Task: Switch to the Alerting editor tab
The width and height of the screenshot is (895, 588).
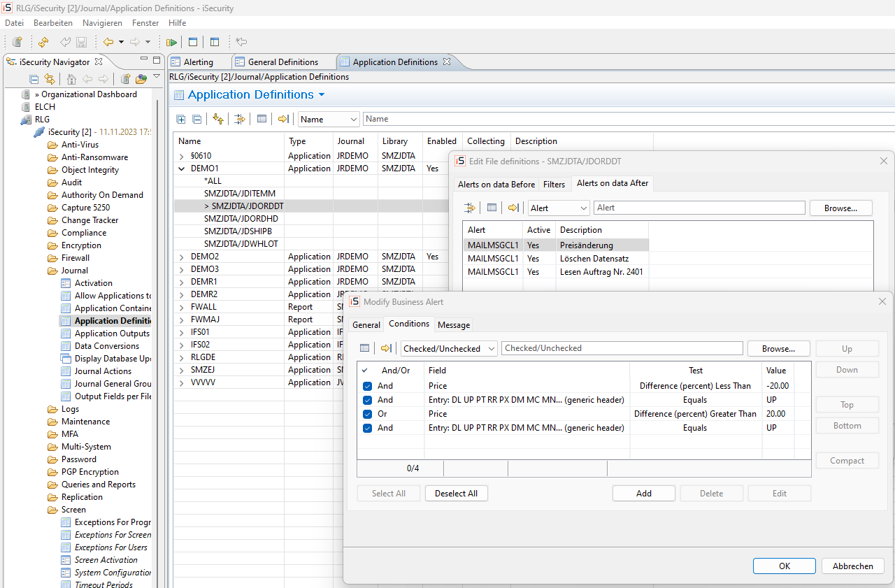Action: point(199,62)
